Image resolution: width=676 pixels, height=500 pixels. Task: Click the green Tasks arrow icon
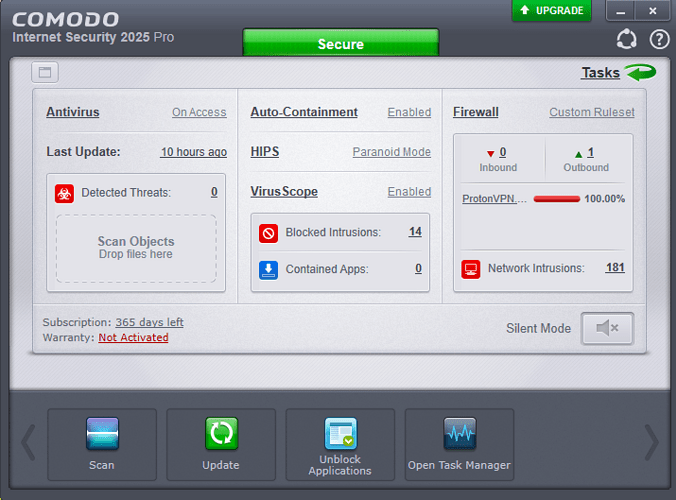click(641, 72)
